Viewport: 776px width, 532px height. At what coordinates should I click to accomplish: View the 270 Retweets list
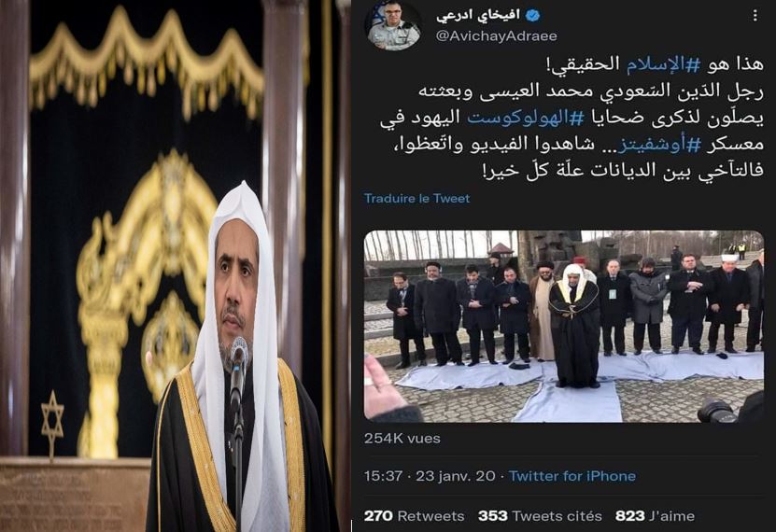415,516
